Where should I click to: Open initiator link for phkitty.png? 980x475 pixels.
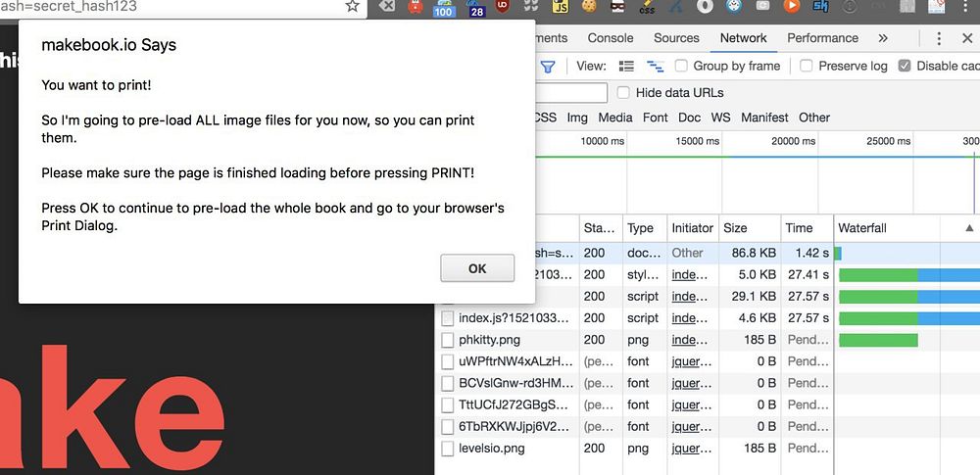(691, 340)
